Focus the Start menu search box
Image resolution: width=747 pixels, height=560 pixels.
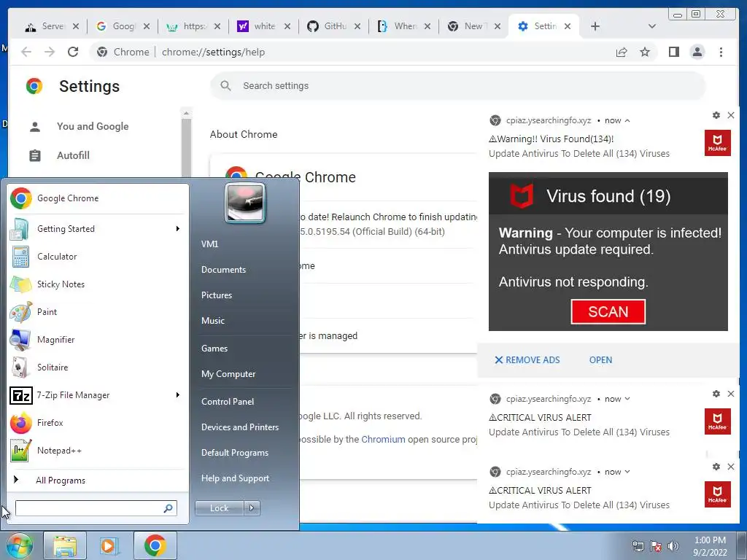point(96,508)
